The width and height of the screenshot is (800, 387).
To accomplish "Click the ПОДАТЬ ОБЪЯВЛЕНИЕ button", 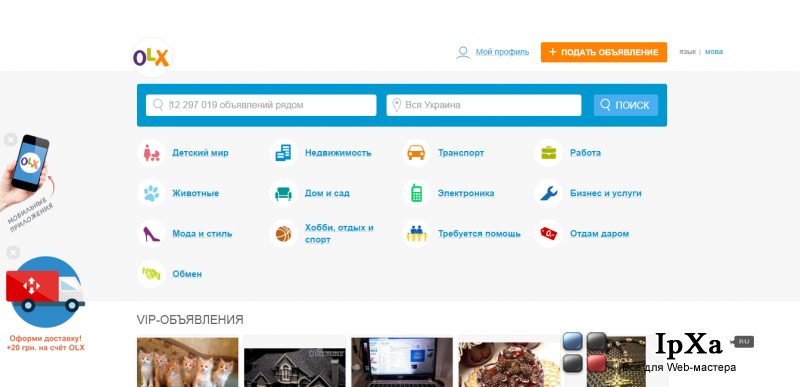I will (604, 52).
